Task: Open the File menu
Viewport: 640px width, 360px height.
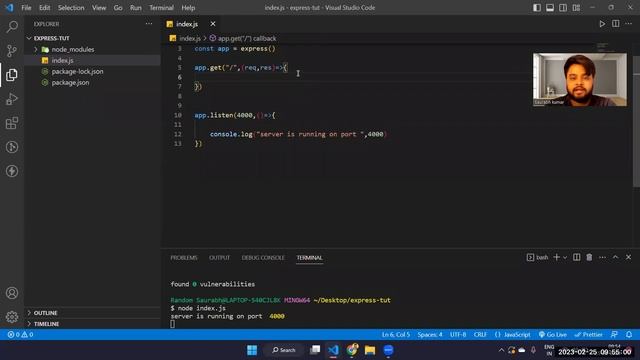Action: (26, 8)
